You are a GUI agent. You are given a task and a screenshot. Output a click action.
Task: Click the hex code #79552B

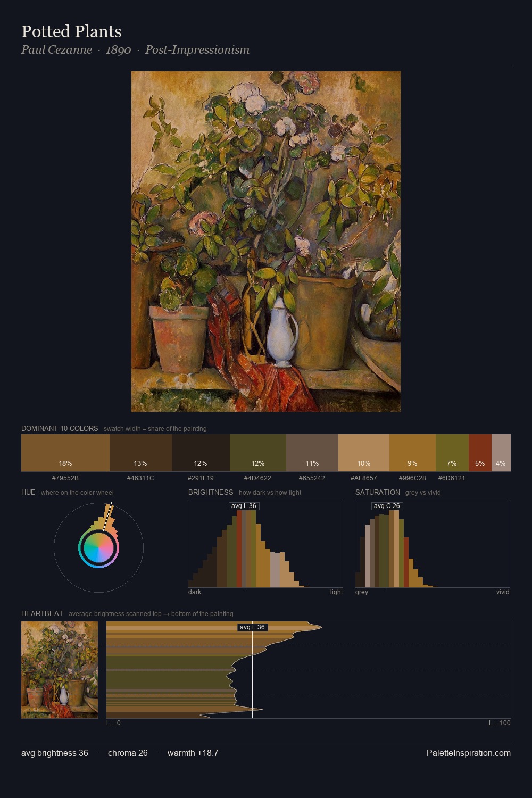pyautogui.click(x=65, y=478)
